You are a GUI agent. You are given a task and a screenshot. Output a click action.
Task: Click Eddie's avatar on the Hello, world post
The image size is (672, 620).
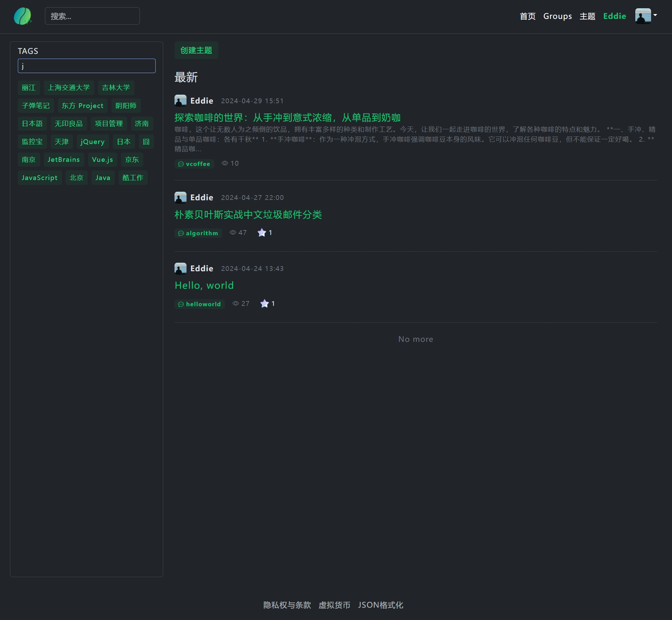tap(180, 269)
